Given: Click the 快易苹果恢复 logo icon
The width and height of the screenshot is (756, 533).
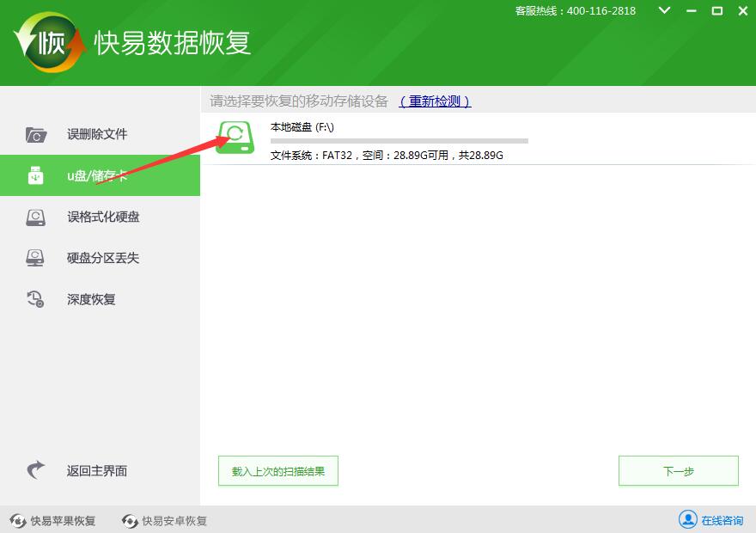Looking at the screenshot, I should point(17,520).
